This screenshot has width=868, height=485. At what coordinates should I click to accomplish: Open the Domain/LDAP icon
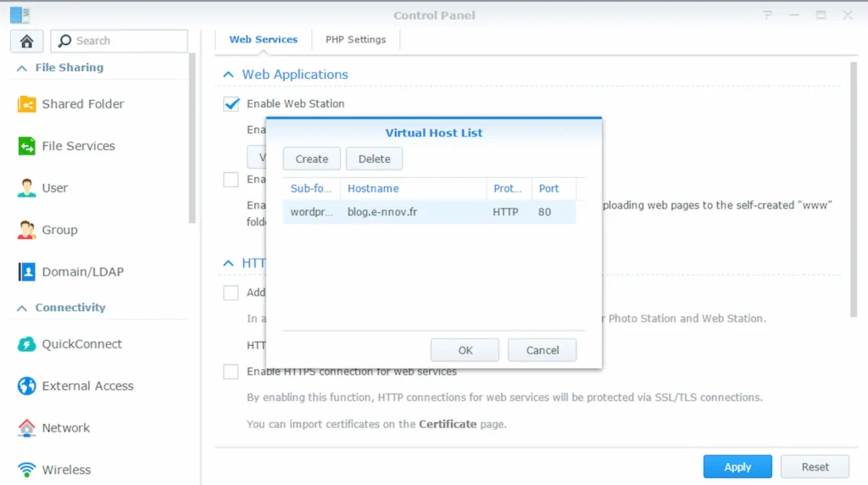click(26, 272)
